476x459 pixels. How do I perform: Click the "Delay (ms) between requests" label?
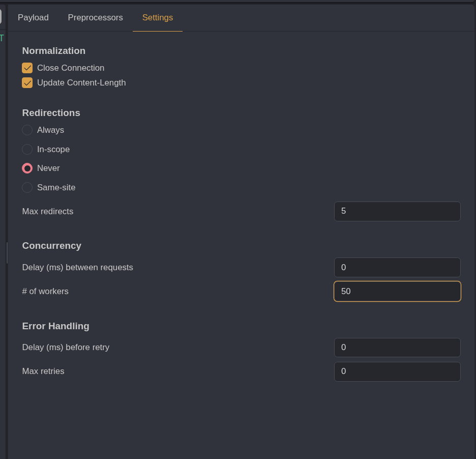(77, 268)
